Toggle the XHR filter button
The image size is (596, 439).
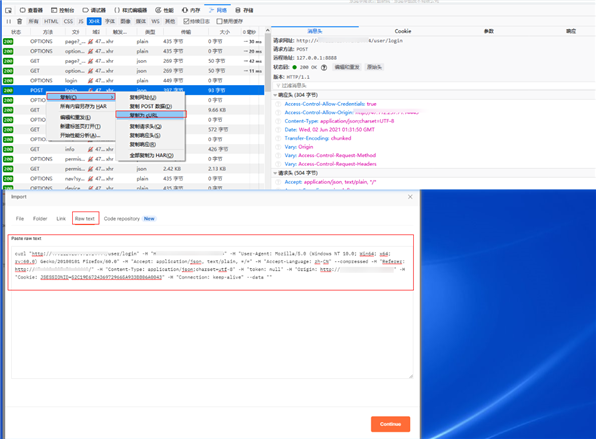point(94,21)
